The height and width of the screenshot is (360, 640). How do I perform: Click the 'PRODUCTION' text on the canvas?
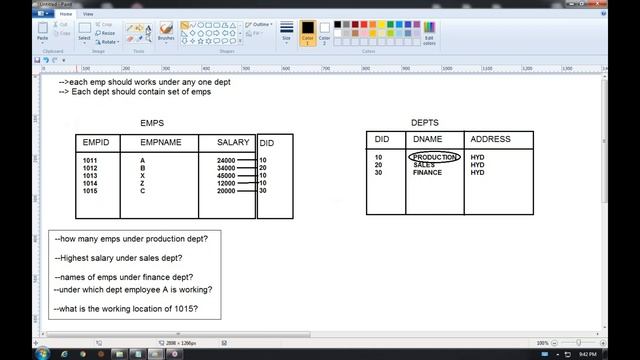[434, 157]
